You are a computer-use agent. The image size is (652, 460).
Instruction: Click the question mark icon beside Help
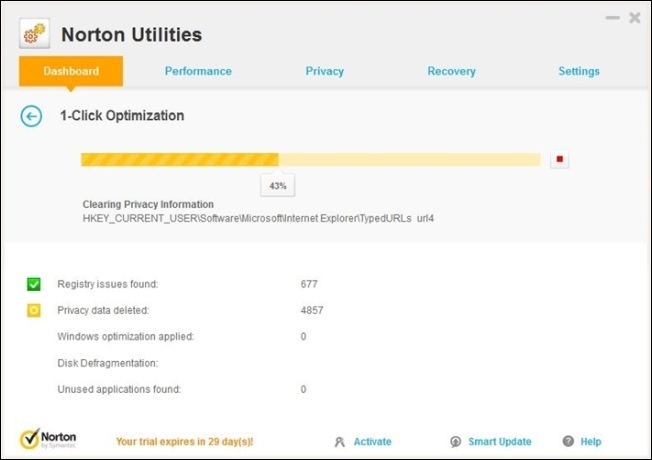point(568,441)
